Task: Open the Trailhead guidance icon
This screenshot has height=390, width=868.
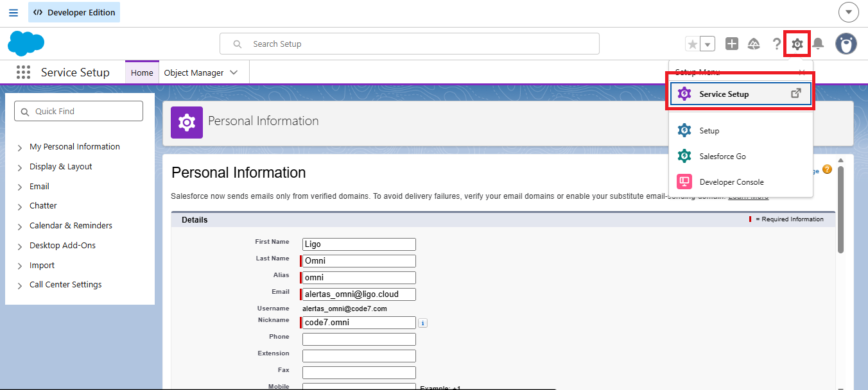Action: click(754, 44)
